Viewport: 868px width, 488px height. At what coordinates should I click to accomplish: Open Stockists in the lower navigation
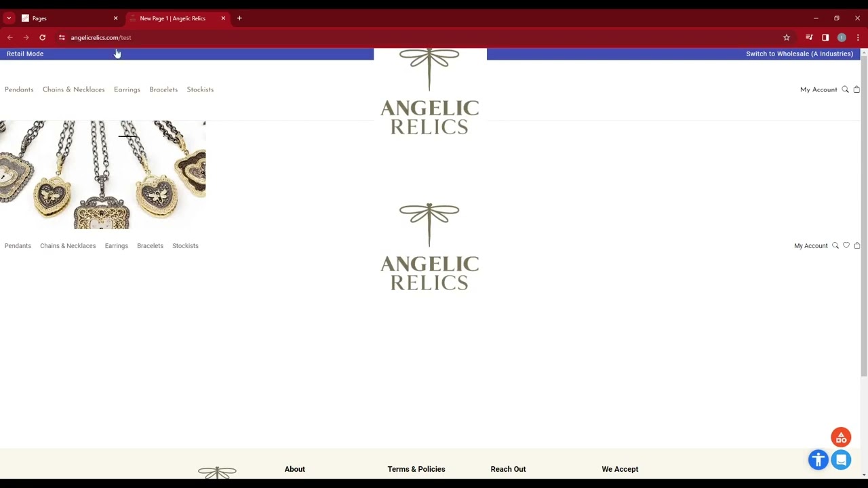click(x=185, y=246)
